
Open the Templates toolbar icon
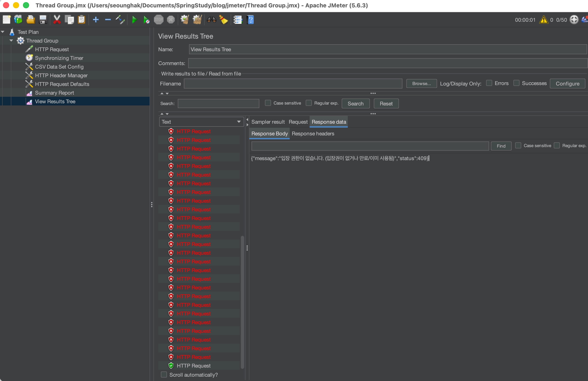tap(18, 20)
